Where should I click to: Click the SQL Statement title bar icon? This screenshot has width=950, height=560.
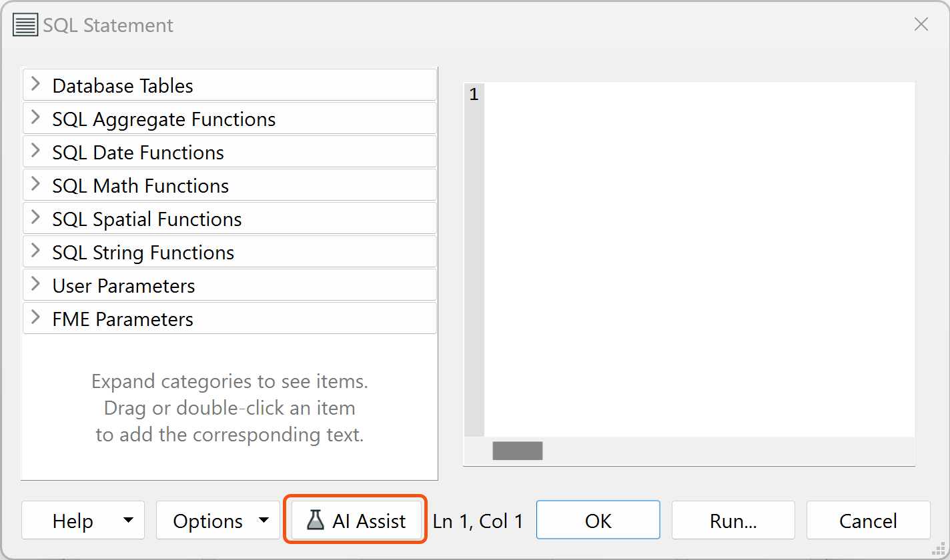[25, 25]
